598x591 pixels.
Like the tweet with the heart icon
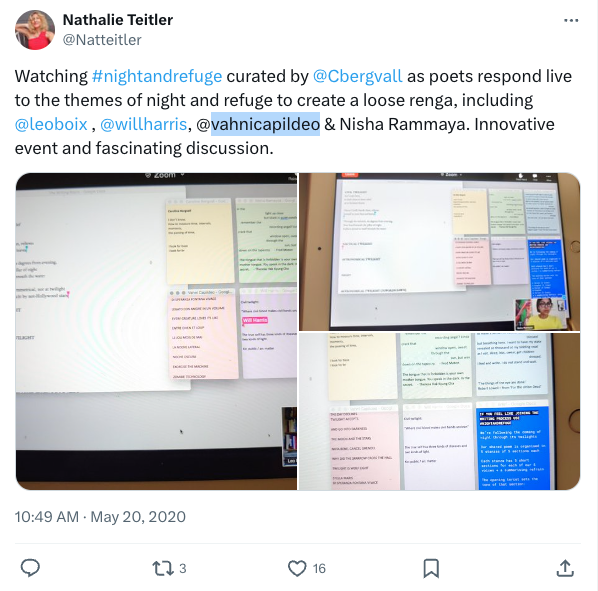click(x=297, y=568)
